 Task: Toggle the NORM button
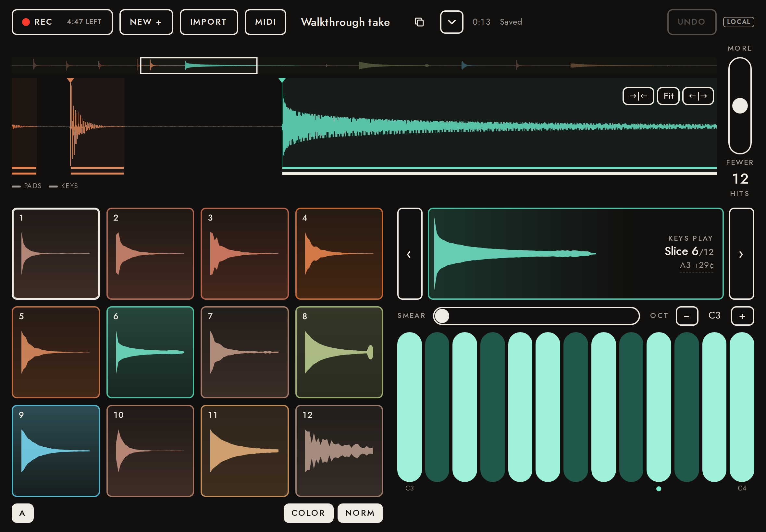pos(360,513)
